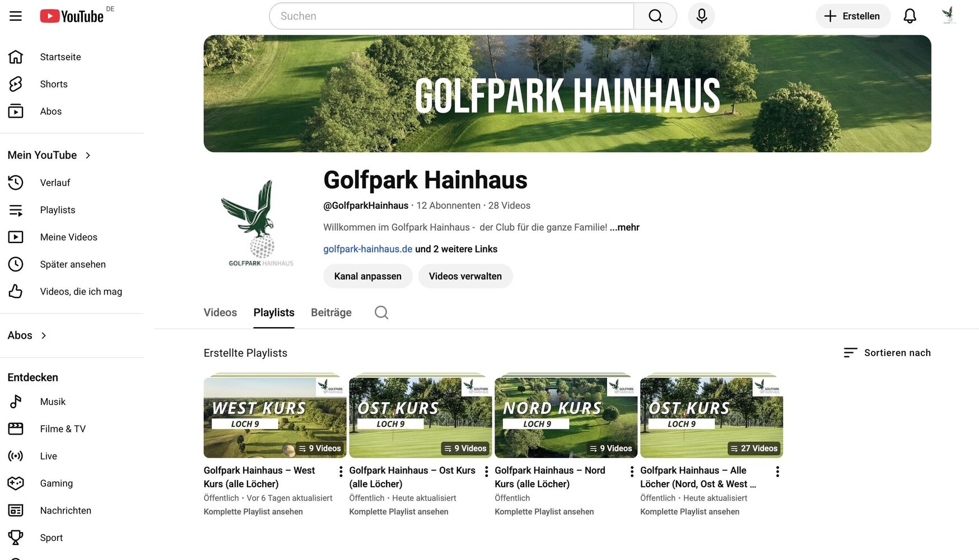979x560 pixels.
Task: Open the account avatar menu
Action: pyautogui.click(x=948, y=16)
